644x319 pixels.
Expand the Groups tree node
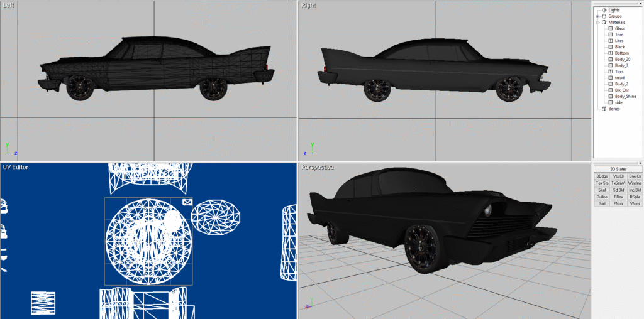(597, 16)
